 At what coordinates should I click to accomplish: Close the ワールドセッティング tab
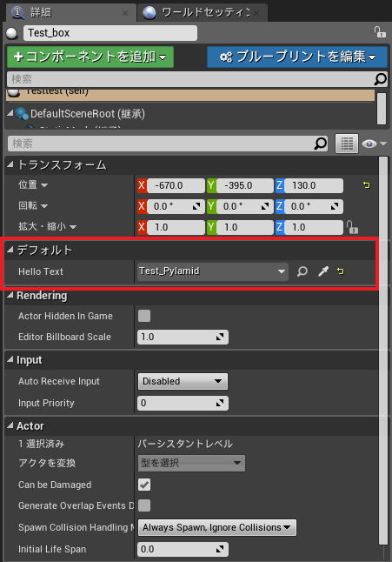tap(256, 13)
